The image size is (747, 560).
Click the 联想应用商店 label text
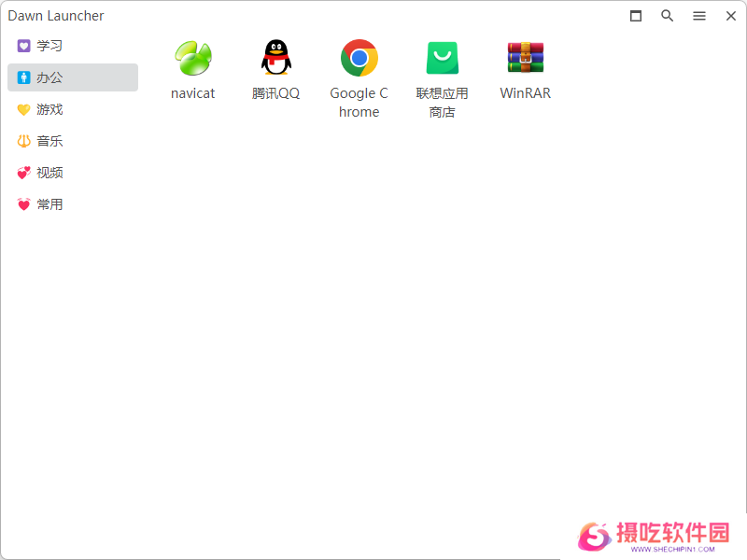442,103
